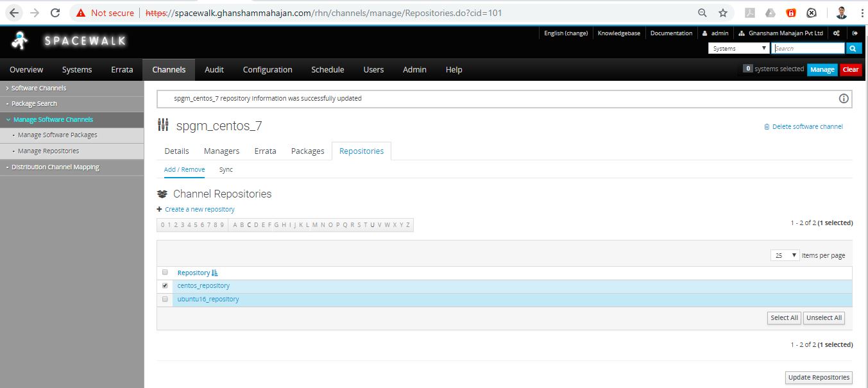Toggle the select-all checkbox in table header
This screenshot has width=868, height=388.
tap(165, 273)
